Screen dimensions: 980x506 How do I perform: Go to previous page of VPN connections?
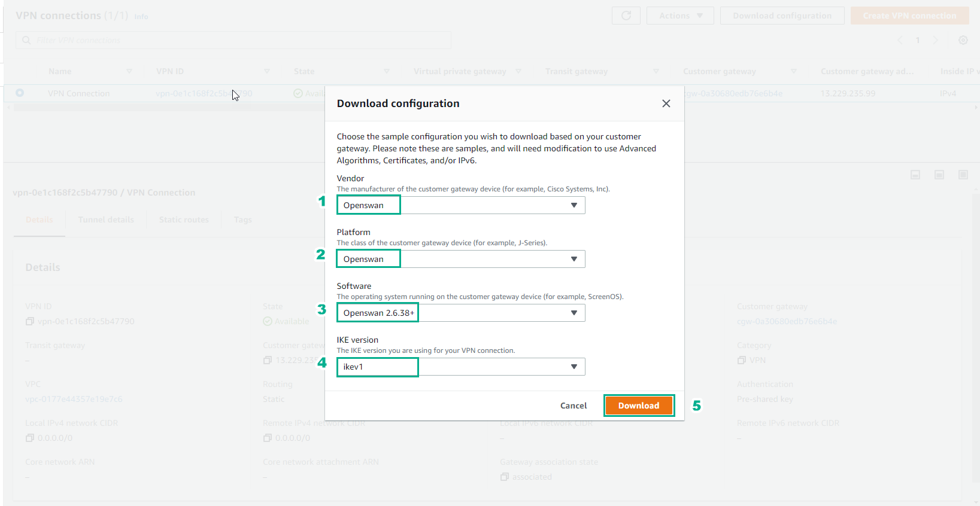(x=900, y=40)
